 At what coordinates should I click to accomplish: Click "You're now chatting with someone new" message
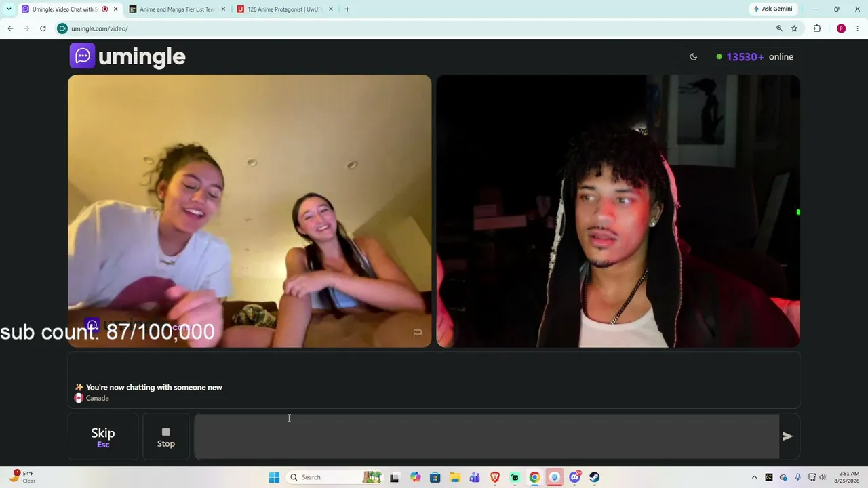pyautogui.click(x=154, y=388)
